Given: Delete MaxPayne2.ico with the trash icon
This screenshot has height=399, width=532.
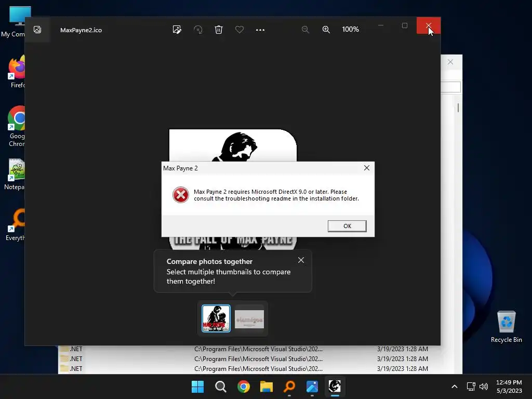Looking at the screenshot, I should pos(219,30).
